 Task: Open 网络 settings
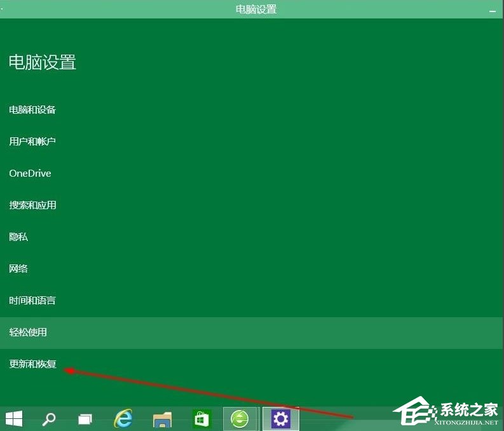tap(18, 269)
